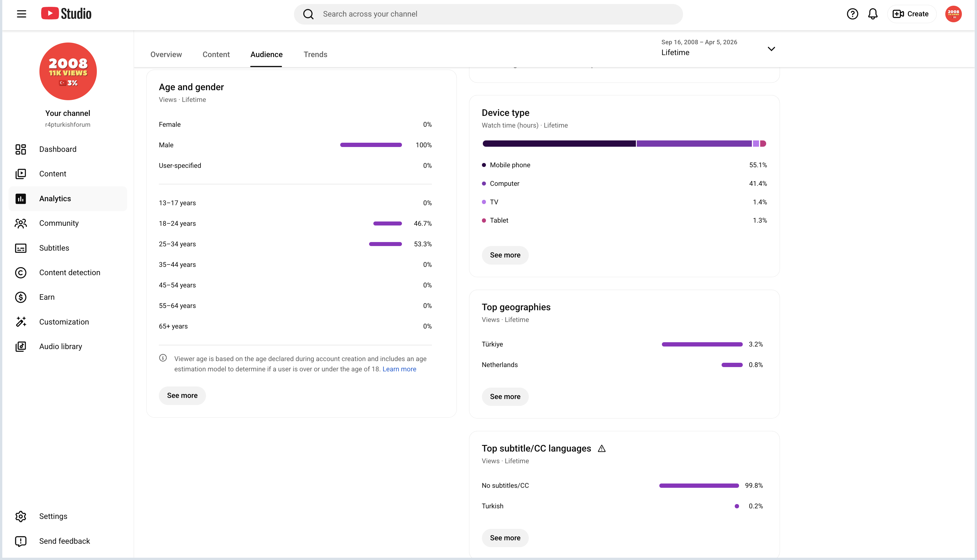
Task: Click the Content detection copyright icon
Action: (x=21, y=273)
